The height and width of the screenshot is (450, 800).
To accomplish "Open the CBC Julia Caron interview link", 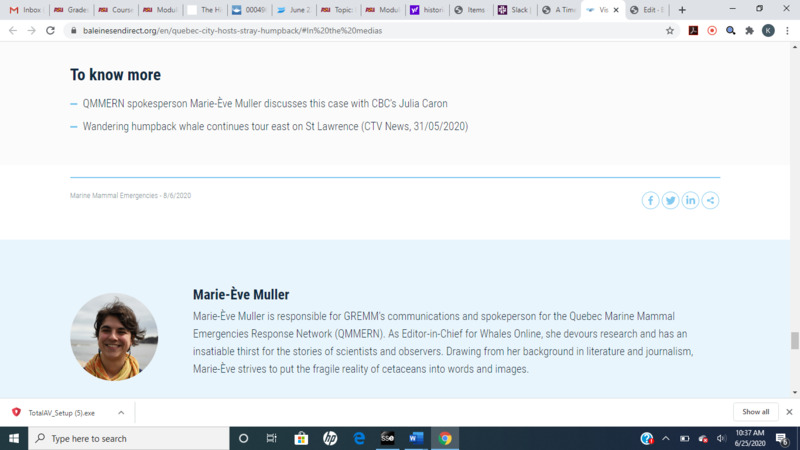I will pos(265,104).
